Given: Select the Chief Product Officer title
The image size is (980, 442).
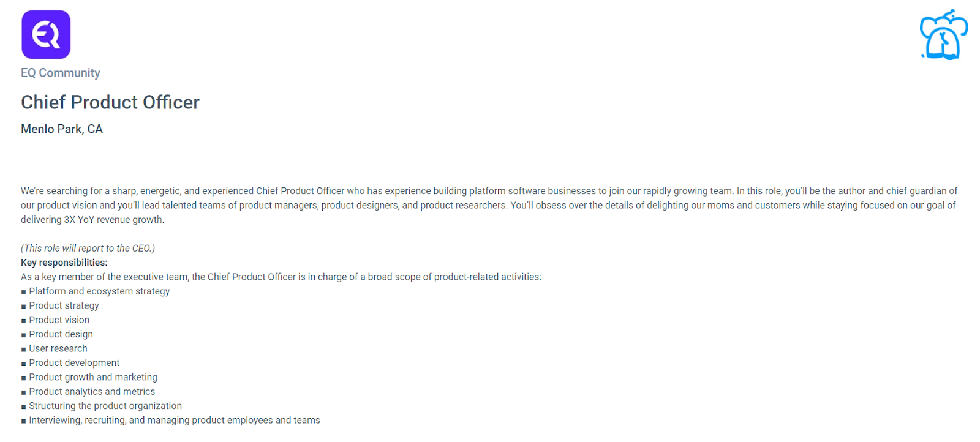Looking at the screenshot, I should tap(110, 102).
